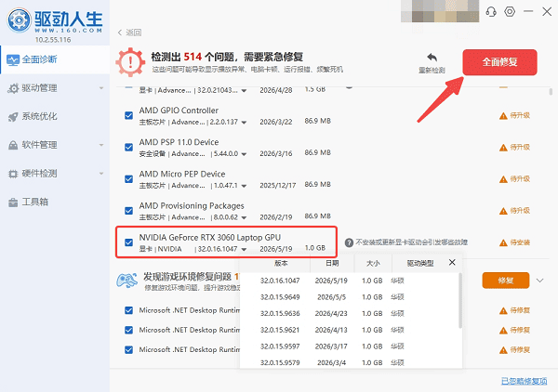Select driver version 32.0.15.9597
The height and width of the screenshot is (392, 558).
[351, 346]
